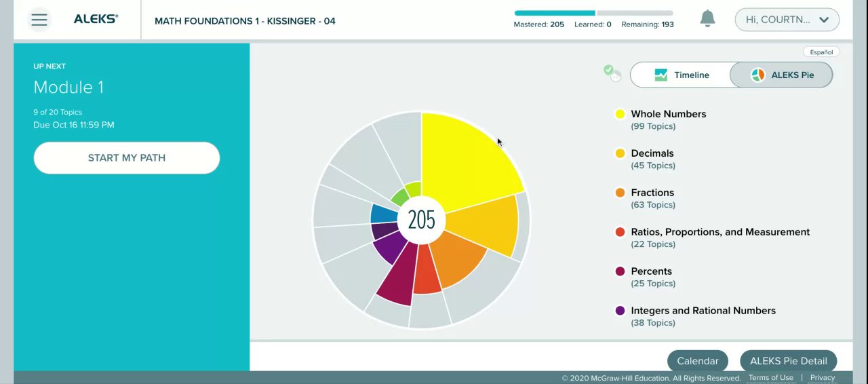Open the Calendar button
Screen dimensions: 868x384
697,361
